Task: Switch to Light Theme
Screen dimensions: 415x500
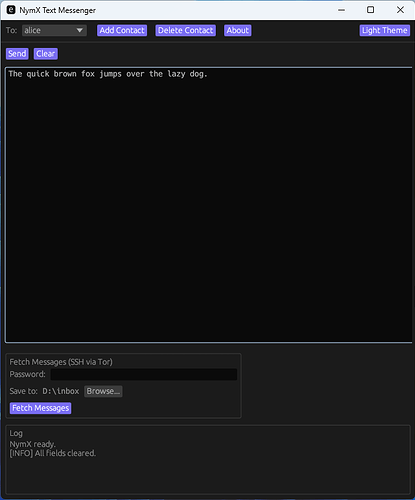Action: (385, 30)
